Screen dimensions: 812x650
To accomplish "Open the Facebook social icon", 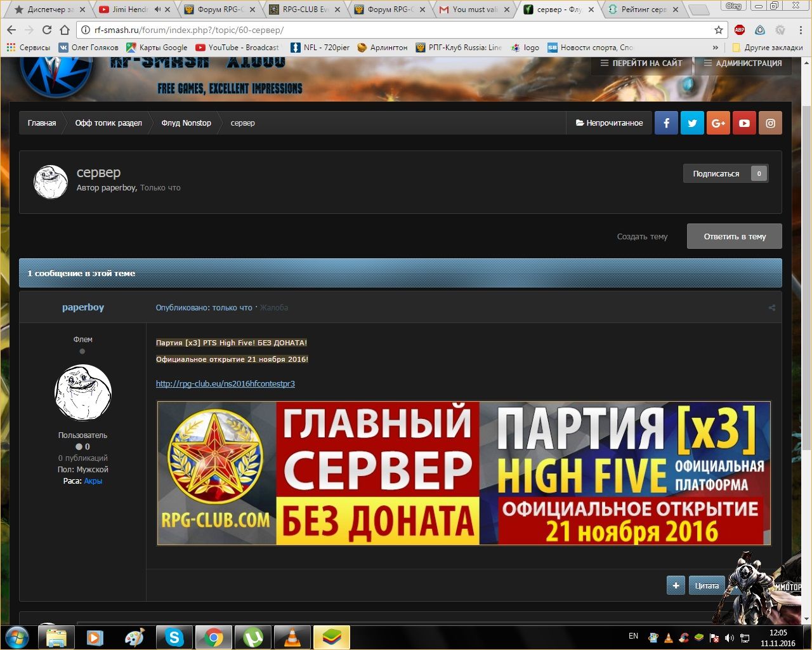I will [x=666, y=123].
